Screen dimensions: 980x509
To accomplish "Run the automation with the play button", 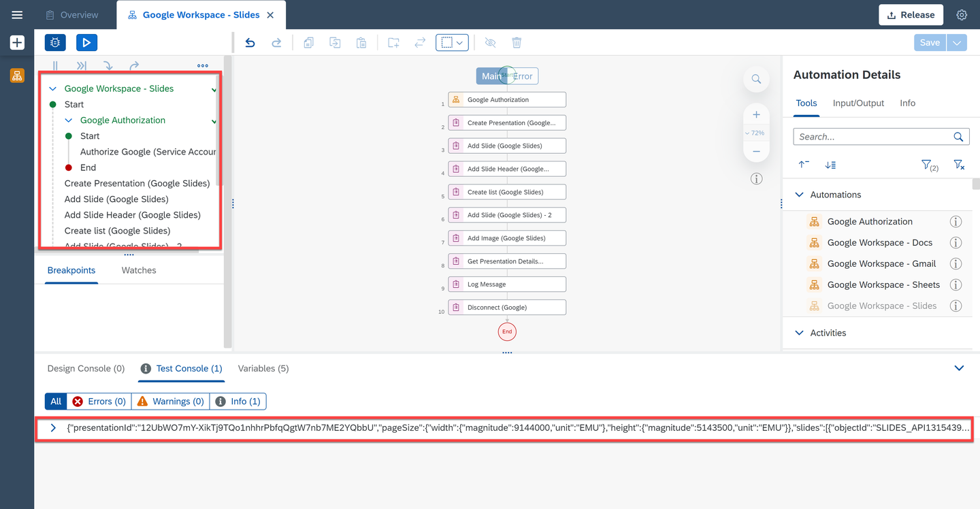I will coord(86,43).
